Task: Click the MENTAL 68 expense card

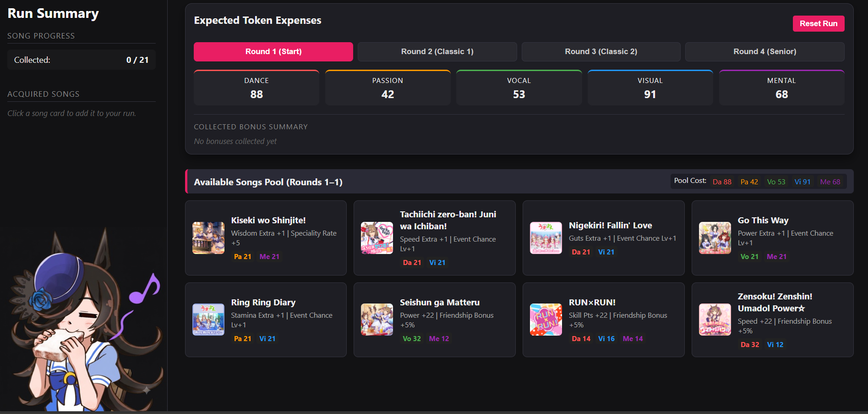Action: tap(782, 88)
